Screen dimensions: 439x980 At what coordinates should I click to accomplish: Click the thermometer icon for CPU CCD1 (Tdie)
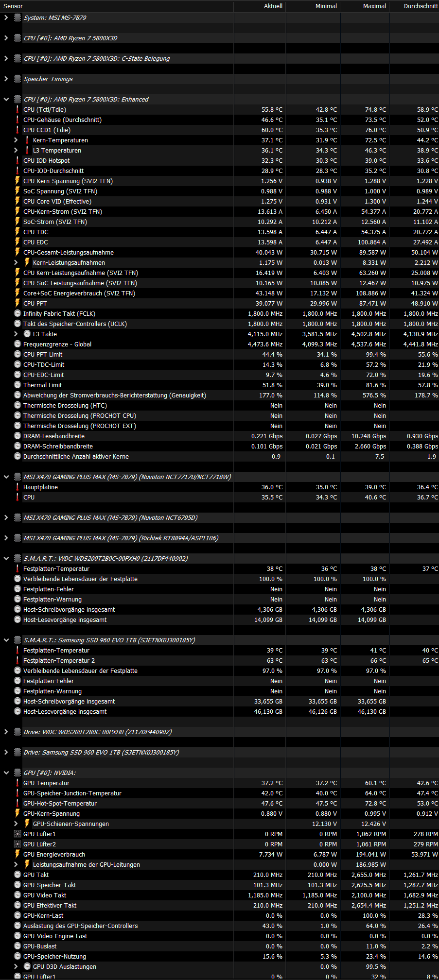tap(18, 130)
